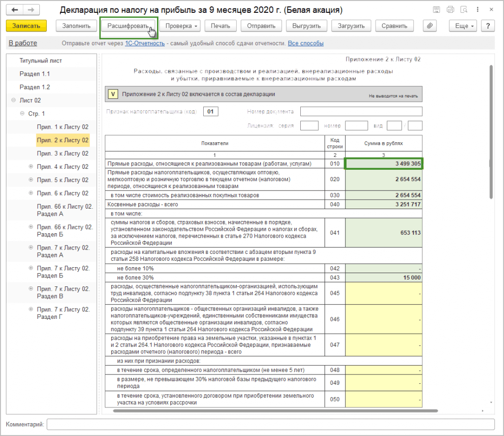
Task: Go back with the left arrow
Action: click(15, 10)
